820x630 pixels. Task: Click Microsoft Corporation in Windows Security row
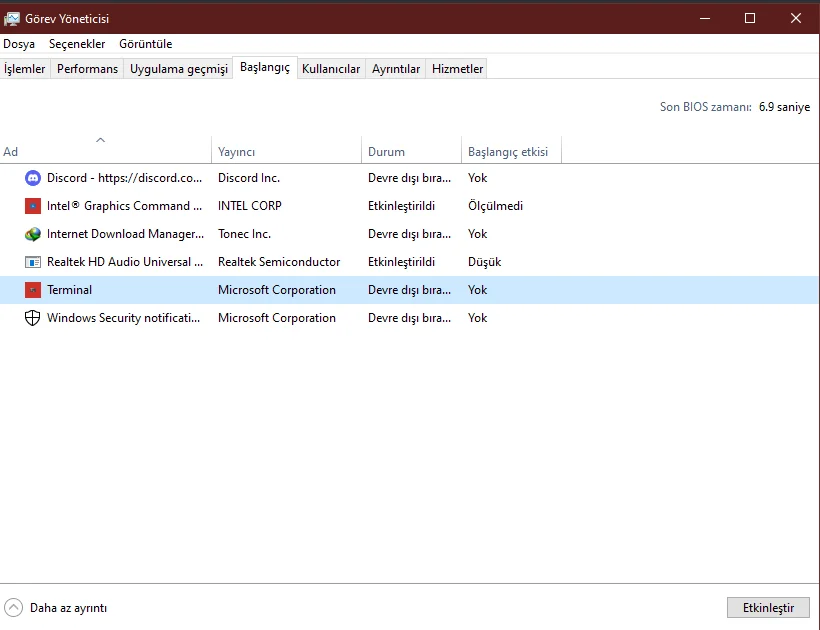pyautogui.click(x=277, y=318)
